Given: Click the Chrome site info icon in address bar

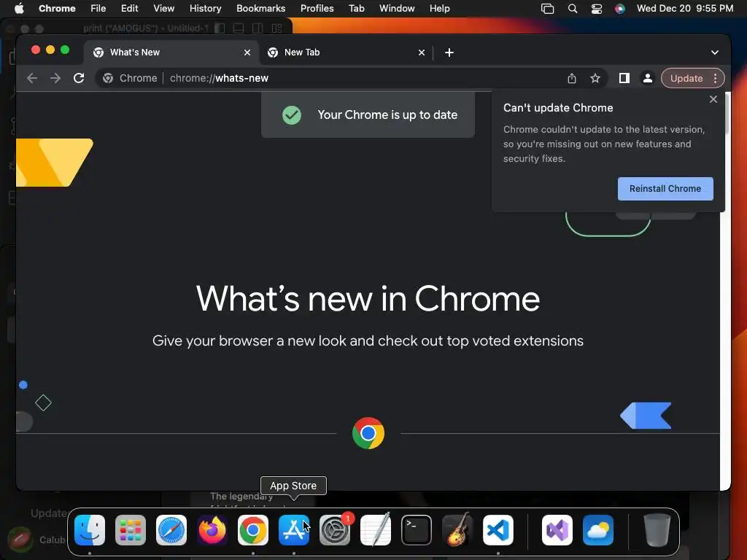Looking at the screenshot, I should 108,78.
